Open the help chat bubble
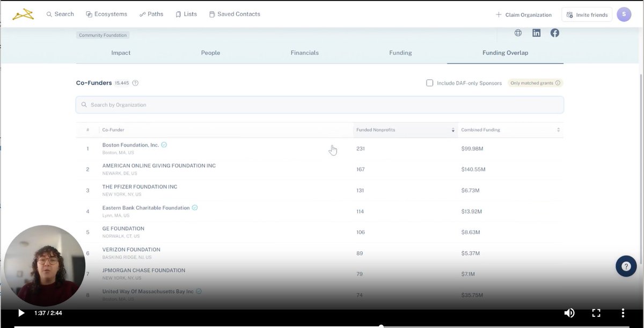This screenshot has width=644, height=328. coord(626,266)
